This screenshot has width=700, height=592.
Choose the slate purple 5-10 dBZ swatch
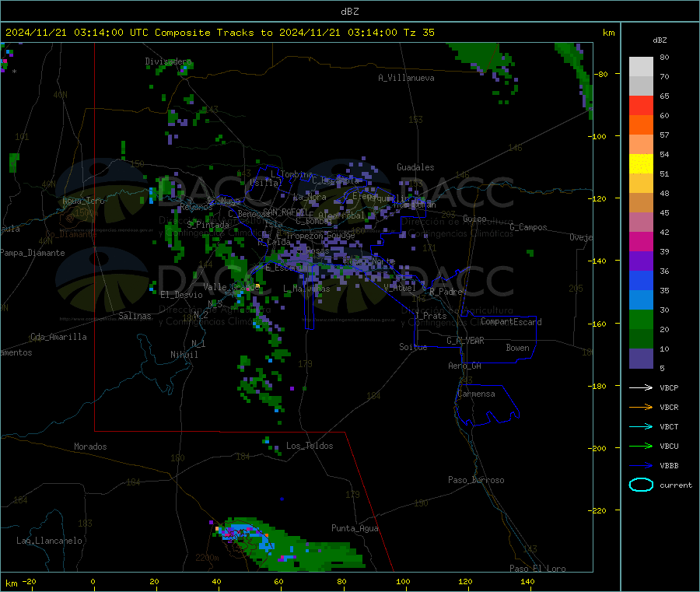click(641, 359)
